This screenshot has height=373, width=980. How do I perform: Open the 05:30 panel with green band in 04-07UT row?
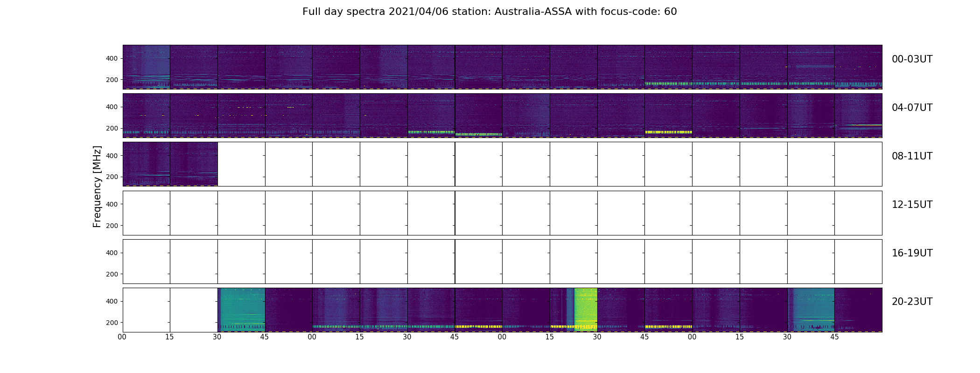[x=431, y=116]
